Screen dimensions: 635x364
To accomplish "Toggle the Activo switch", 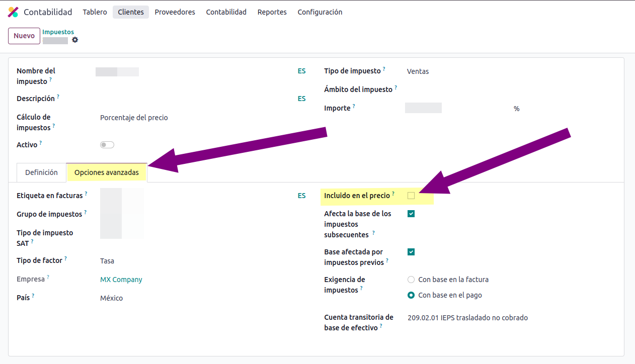I will [x=107, y=145].
